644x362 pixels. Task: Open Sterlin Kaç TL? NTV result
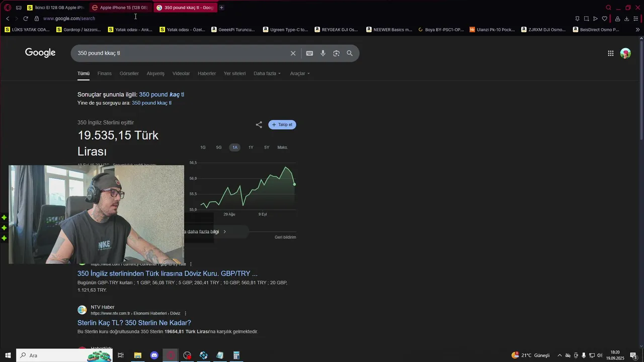tap(134, 323)
